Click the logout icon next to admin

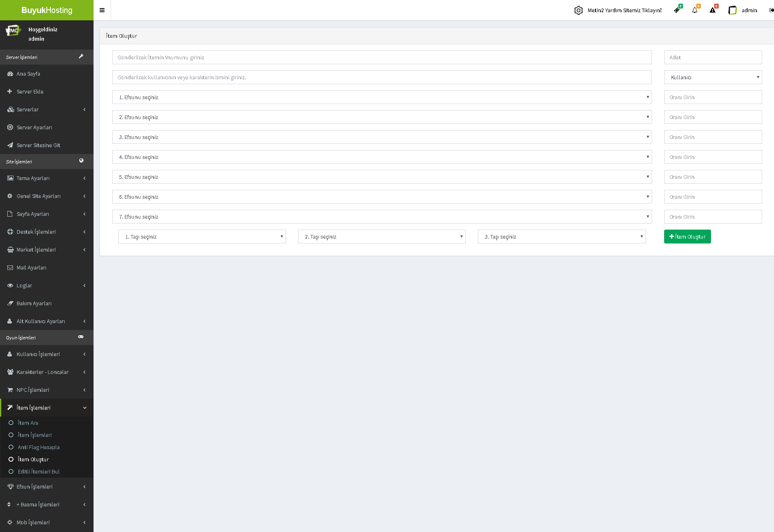coord(771,10)
